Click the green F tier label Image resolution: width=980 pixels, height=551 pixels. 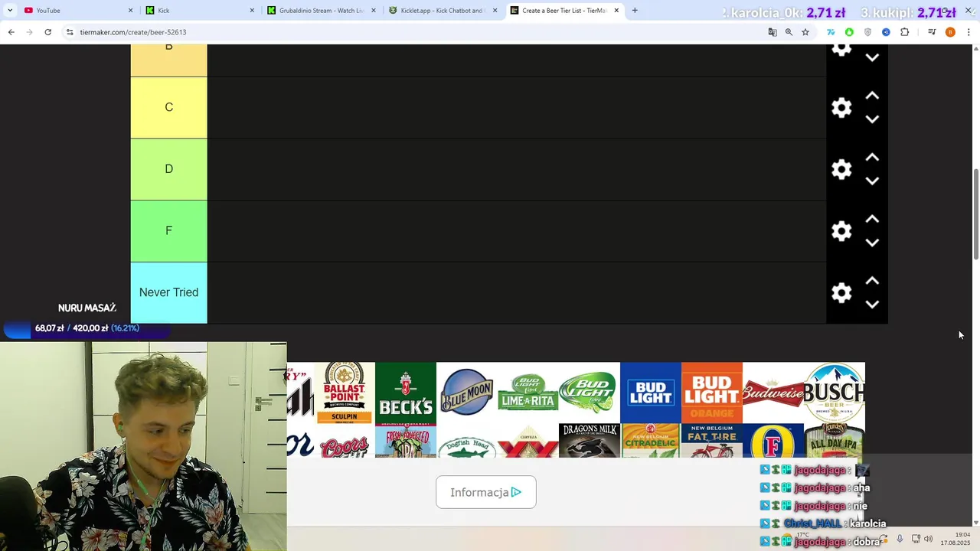[x=168, y=231]
